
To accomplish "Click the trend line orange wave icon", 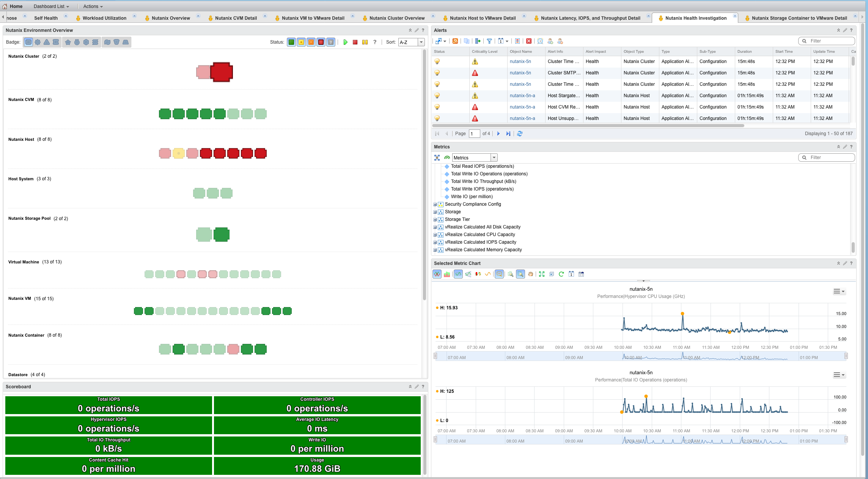I will coord(488,274).
